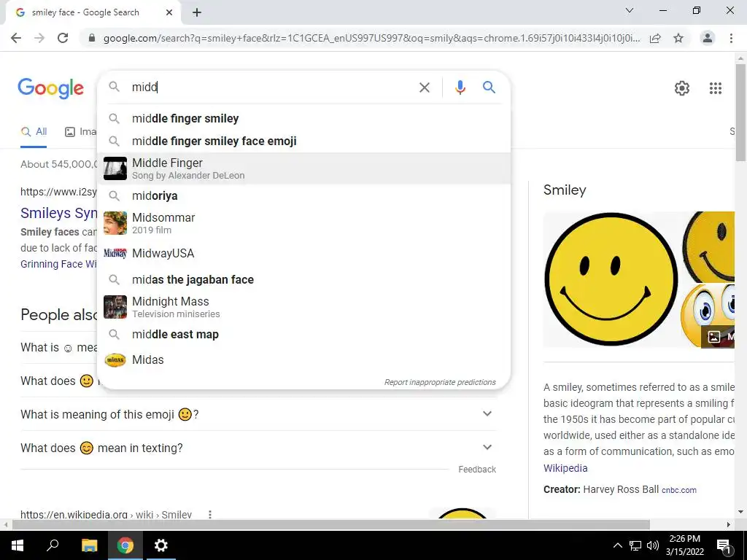Open Wikipedia link in Smiley panel
The image size is (747, 560).
pyautogui.click(x=565, y=468)
